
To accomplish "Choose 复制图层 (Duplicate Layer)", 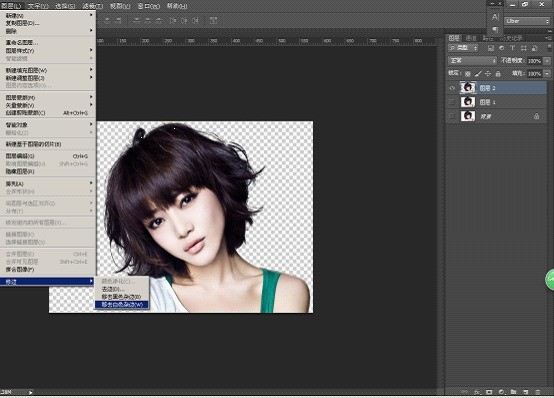I will click(x=48, y=23).
